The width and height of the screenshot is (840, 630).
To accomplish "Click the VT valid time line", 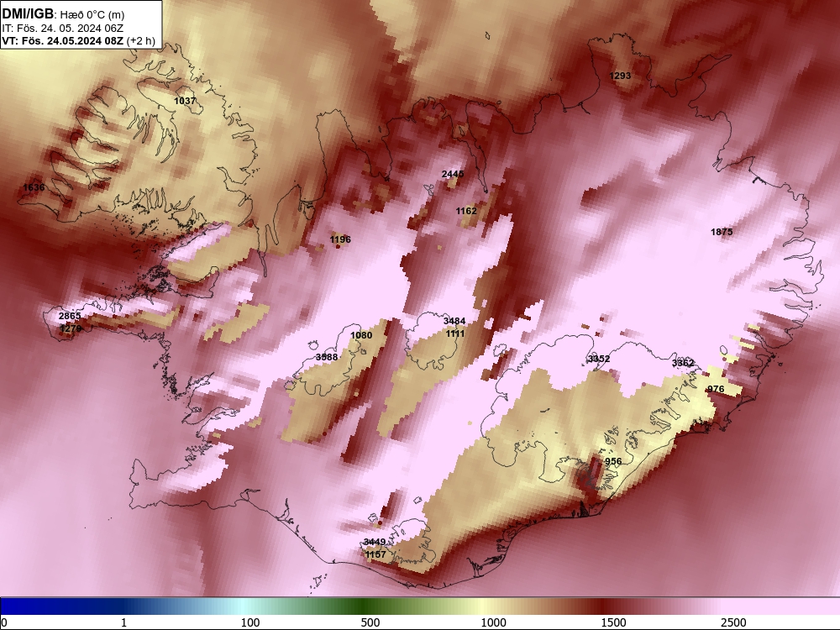I will click(78, 40).
